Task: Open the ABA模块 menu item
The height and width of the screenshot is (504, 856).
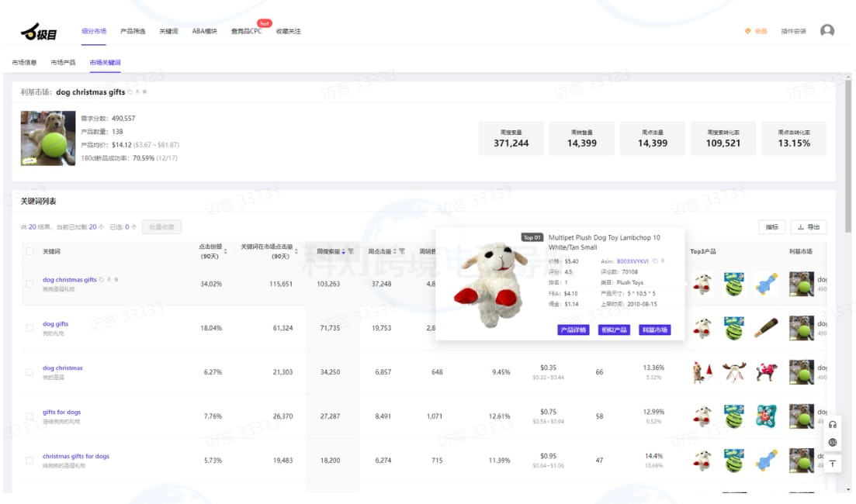Action: click(x=204, y=32)
